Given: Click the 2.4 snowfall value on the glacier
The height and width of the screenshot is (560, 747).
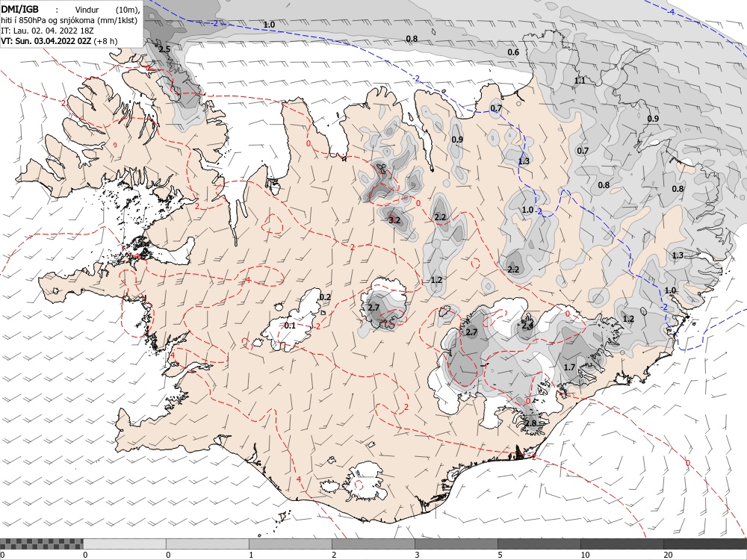Looking at the screenshot, I should click(x=527, y=326).
